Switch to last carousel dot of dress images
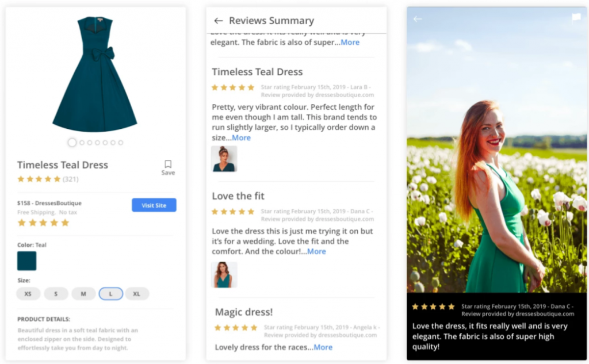Viewport: 589px width, 364px height. 121,143
